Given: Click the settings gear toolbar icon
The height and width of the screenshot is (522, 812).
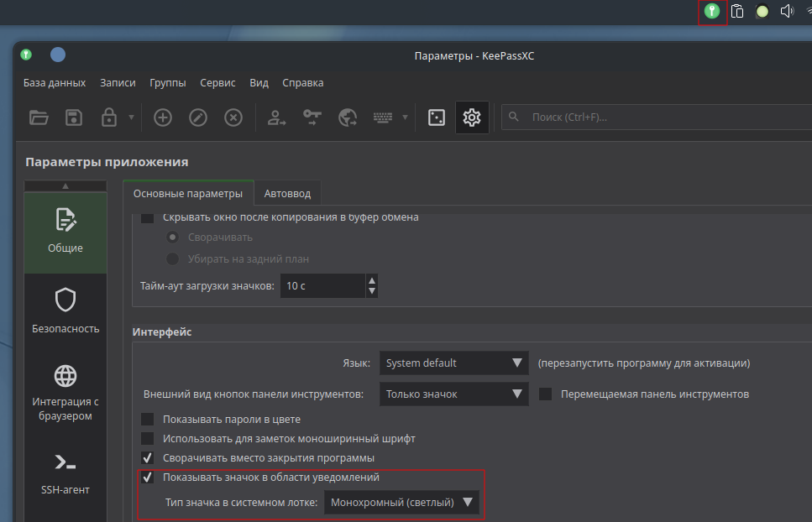Looking at the screenshot, I should pyautogui.click(x=472, y=117).
